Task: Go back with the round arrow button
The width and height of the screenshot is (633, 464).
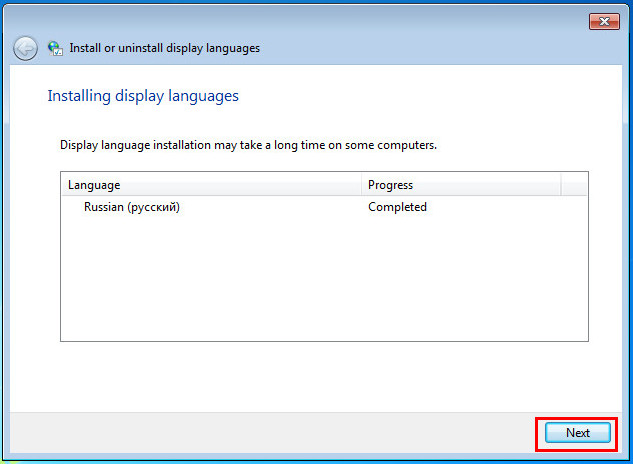Action: pos(25,48)
